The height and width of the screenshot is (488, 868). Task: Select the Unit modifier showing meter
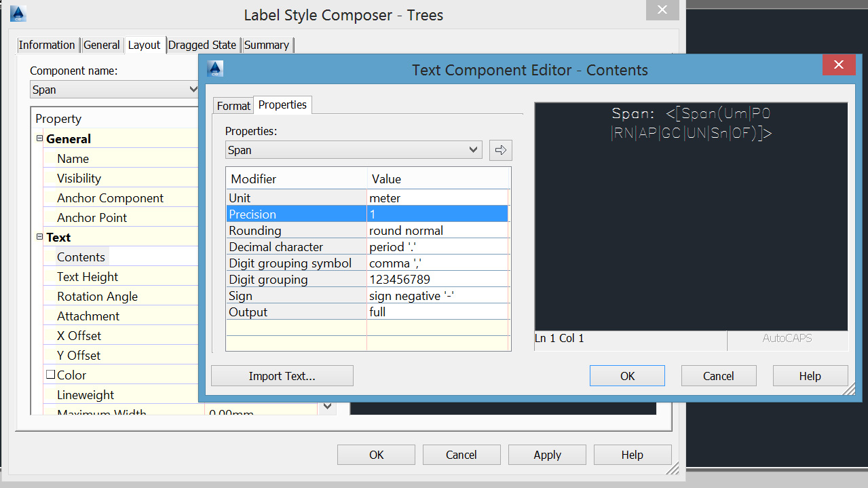[297, 198]
